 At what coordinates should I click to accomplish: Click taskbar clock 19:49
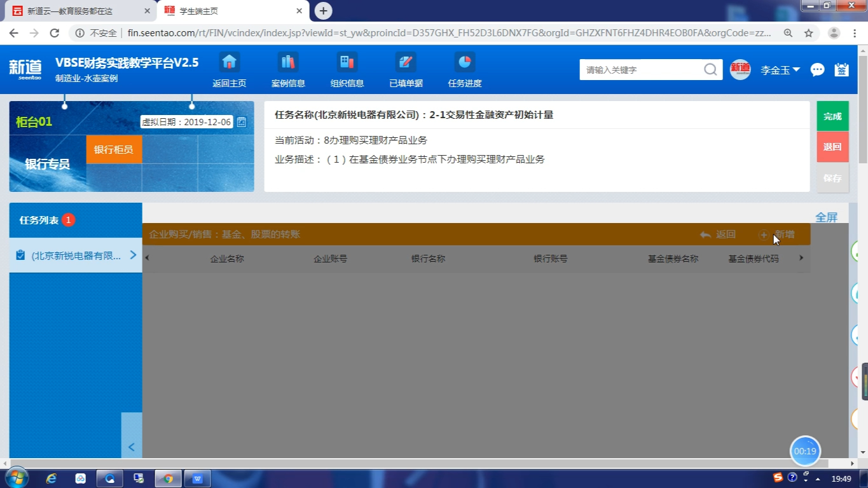click(x=841, y=478)
